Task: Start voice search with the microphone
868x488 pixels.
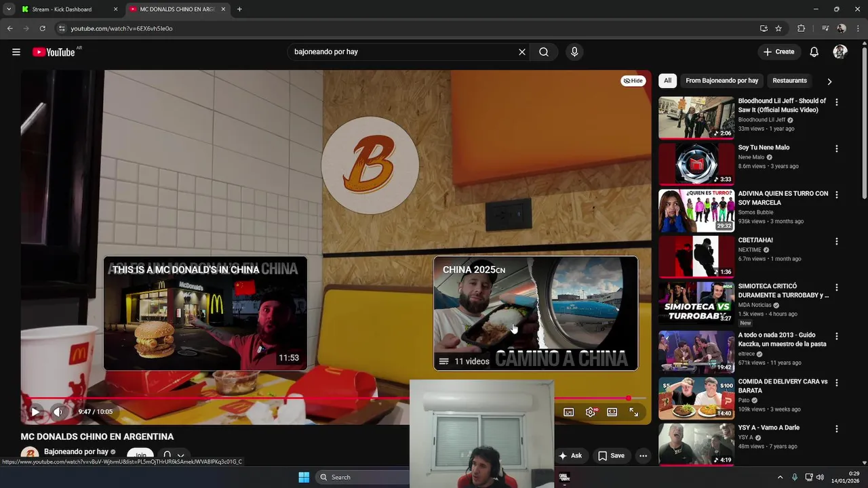Action: click(x=574, y=52)
